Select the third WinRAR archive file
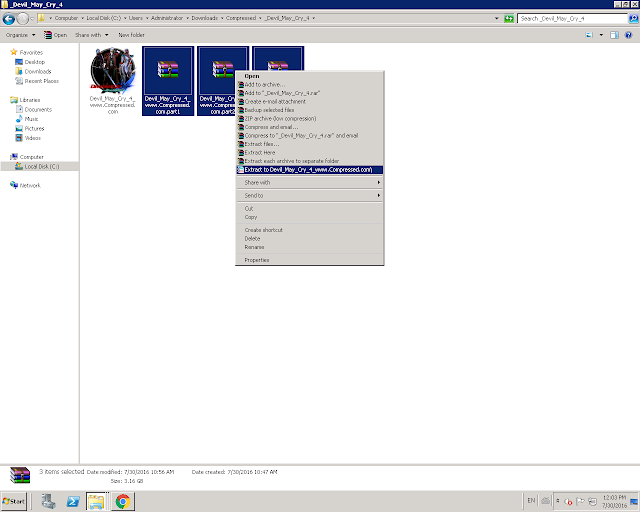 pyautogui.click(x=278, y=58)
